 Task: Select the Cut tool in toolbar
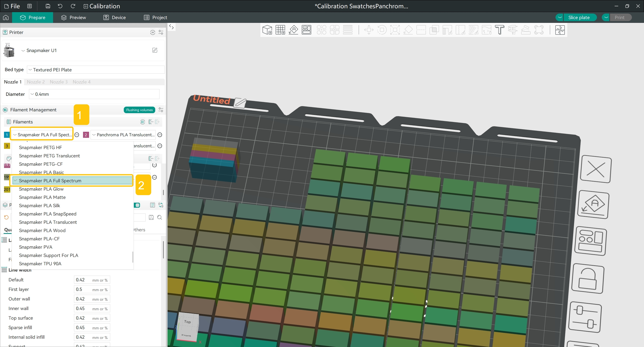(x=421, y=30)
